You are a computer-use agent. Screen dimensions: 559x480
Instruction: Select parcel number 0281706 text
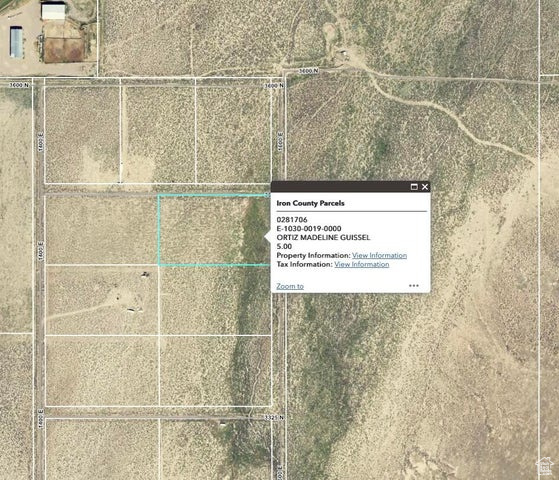point(292,220)
